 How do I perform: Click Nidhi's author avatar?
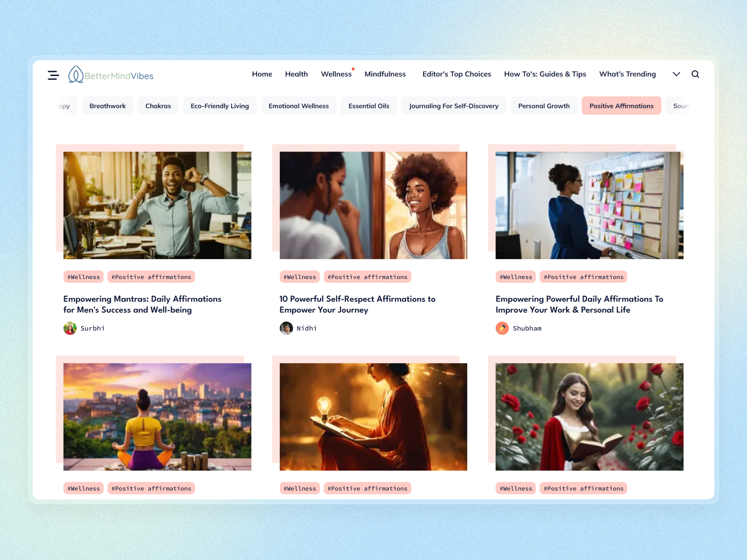point(286,328)
